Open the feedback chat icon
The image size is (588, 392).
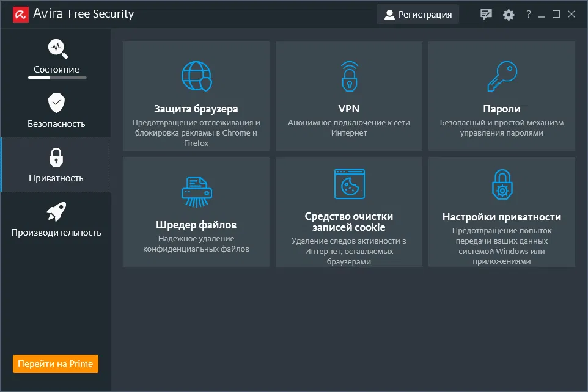(x=486, y=15)
